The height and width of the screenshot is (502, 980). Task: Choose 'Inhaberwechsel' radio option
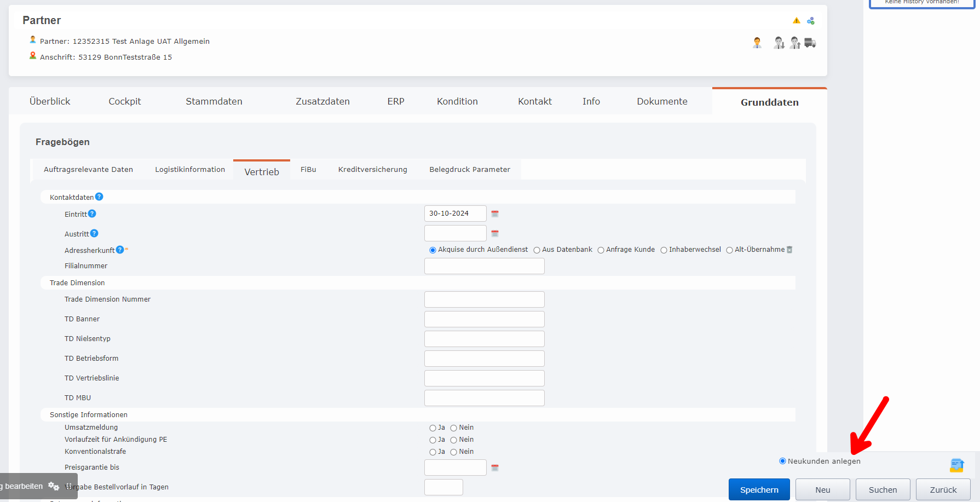(x=664, y=250)
